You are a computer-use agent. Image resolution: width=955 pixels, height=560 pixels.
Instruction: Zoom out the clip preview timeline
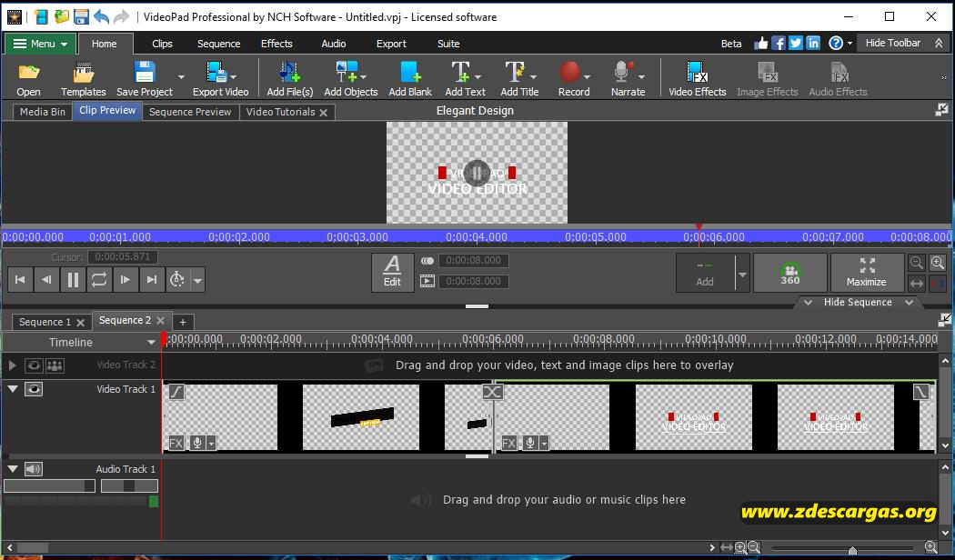917,263
